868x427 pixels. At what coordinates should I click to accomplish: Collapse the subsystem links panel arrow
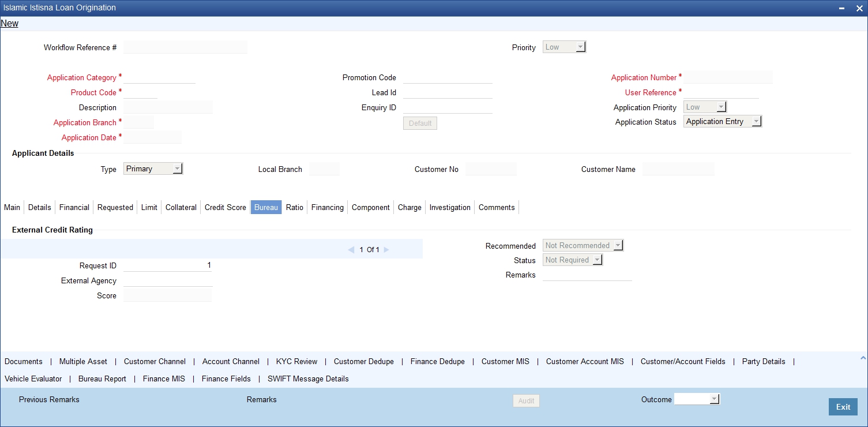(863, 358)
